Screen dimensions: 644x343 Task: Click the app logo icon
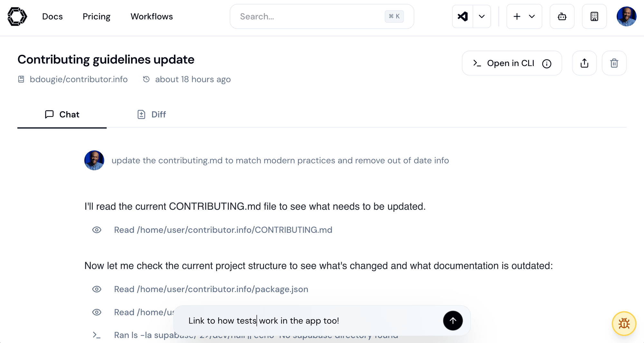tap(17, 16)
